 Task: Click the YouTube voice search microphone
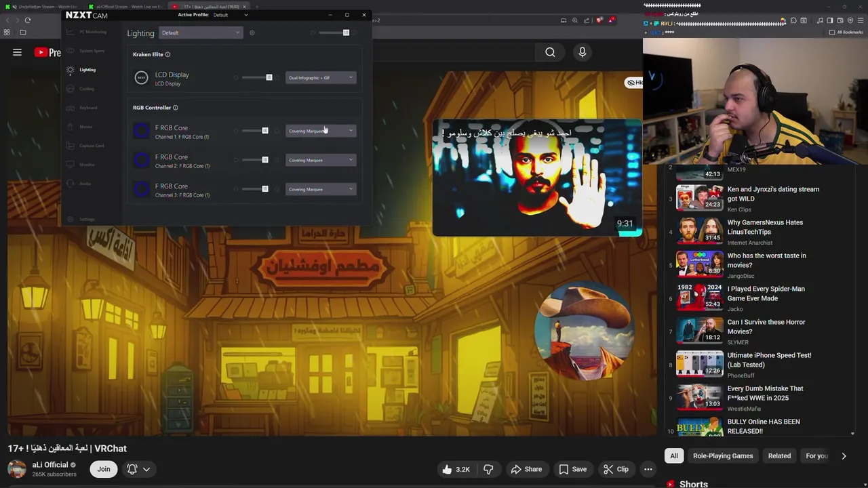[582, 52]
